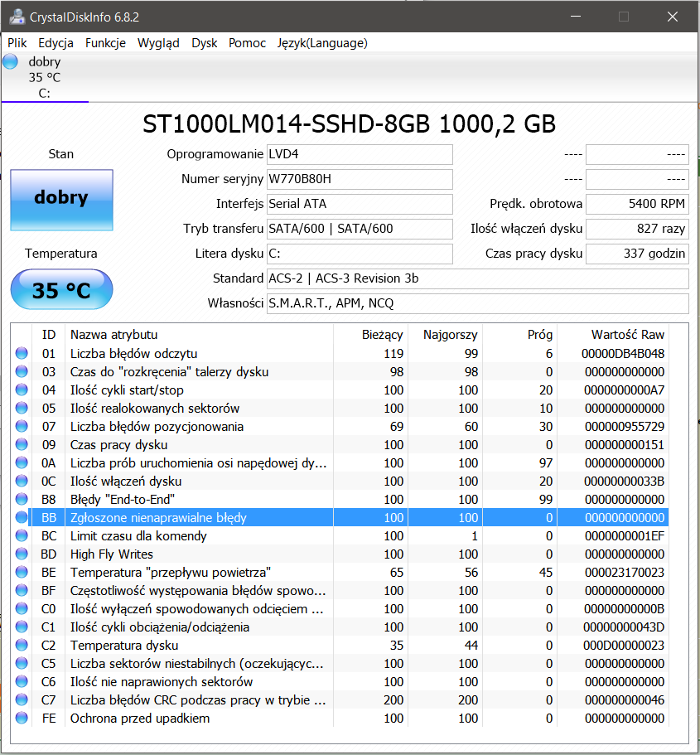Screen dimensions: 700x755
Task: Open the Dysk menu
Action: pos(204,43)
